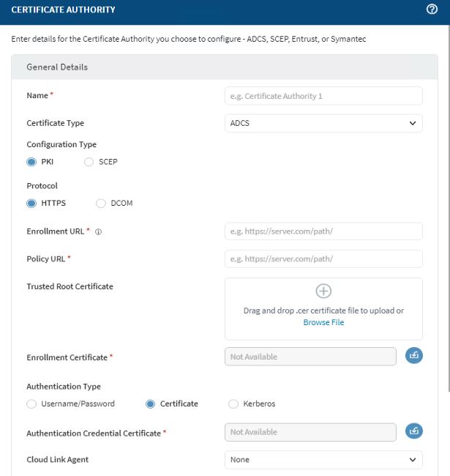Image resolution: width=450 pixels, height=476 pixels.
Task: Select the PKI configuration type
Action: (x=31, y=162)
